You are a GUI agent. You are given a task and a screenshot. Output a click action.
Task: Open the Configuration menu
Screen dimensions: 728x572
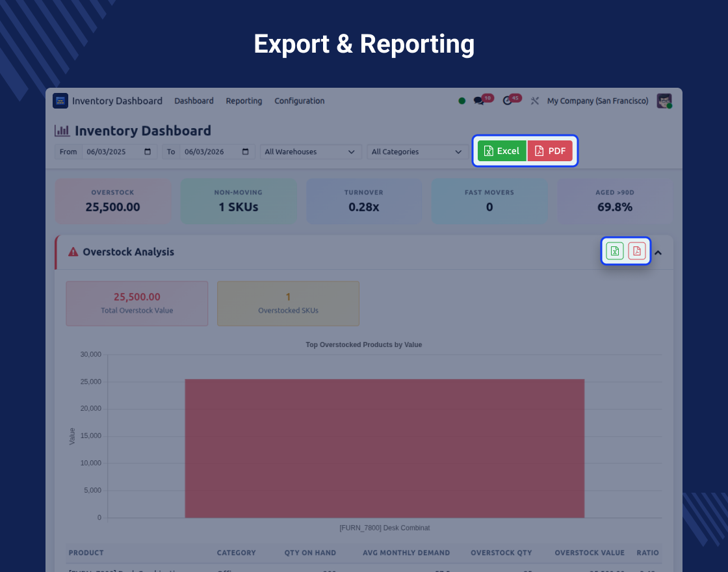[x=300, y=101]
